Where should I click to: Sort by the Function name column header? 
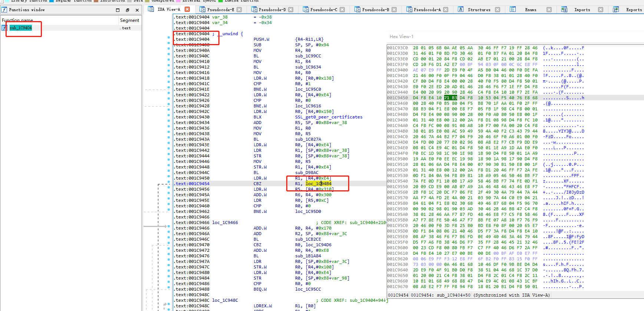click(59, 20)
